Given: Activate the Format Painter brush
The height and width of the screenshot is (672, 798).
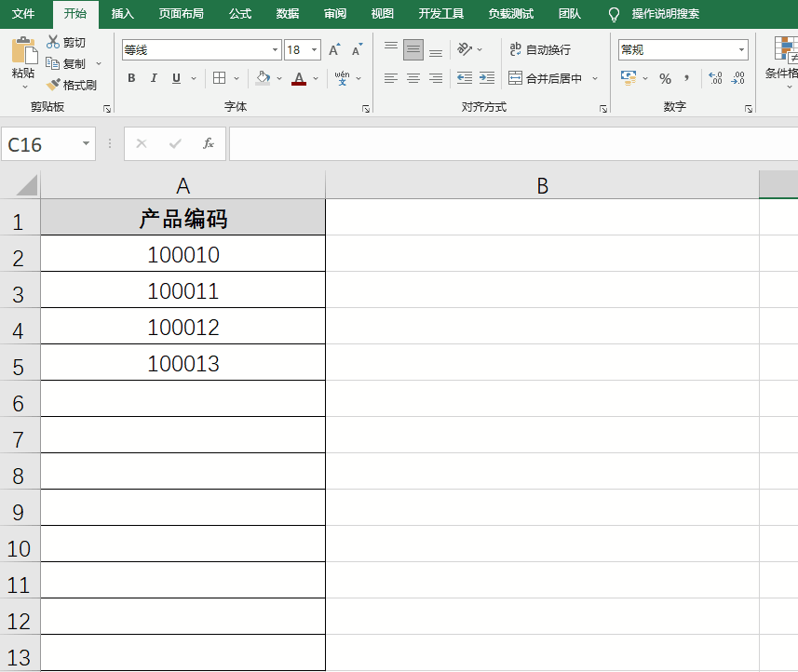Looking at the screenshot, I should coord(53,85).
